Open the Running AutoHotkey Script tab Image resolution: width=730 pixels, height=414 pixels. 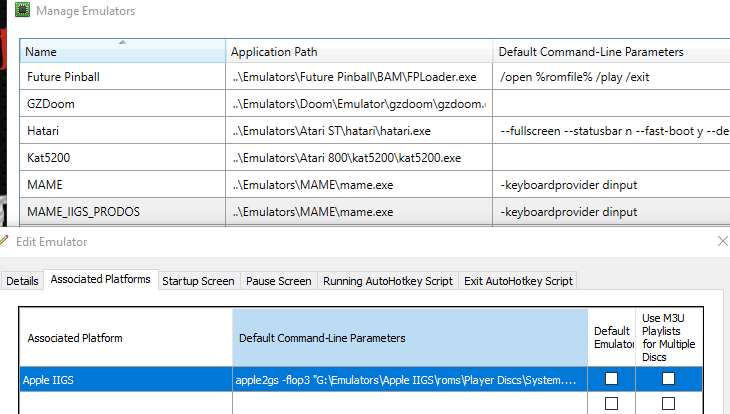[388, 281]
